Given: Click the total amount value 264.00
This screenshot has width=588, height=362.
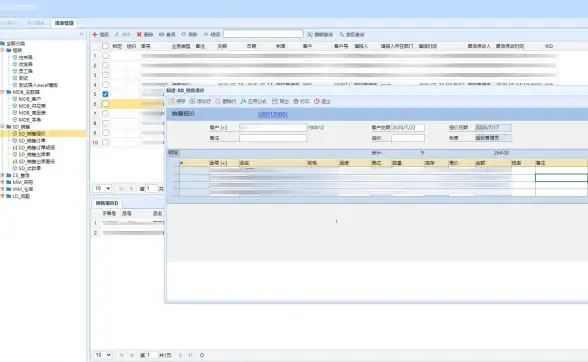Looking at the screenshot, I should (501, 153).
